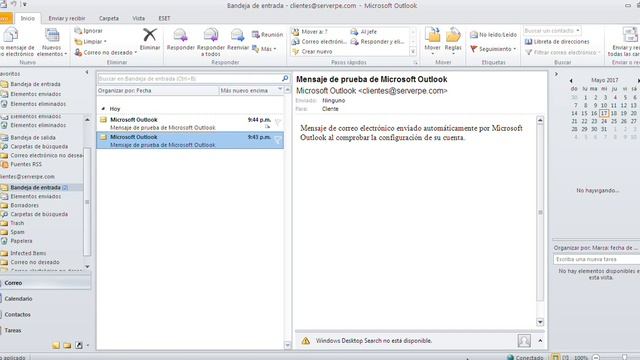Open the Limpiar cleanup menu
Image resolution: width=640 pixels, height=360 pixels.
pyautogui.click(x=90, y=42)
